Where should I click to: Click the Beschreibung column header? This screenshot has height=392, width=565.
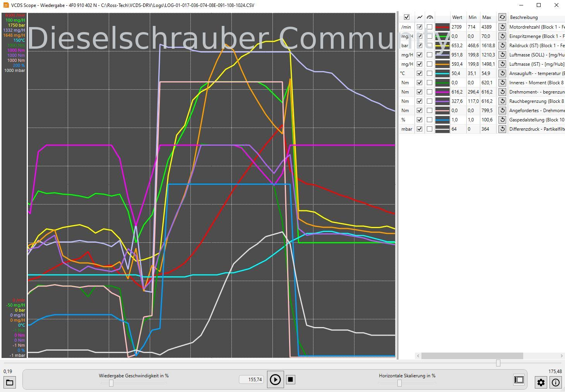[x=524, y=17]
